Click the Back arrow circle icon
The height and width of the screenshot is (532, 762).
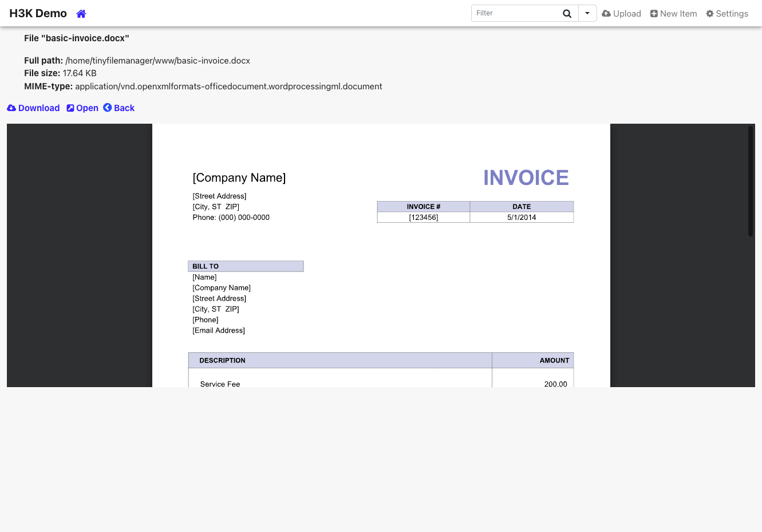pyautogui.click(x=108, y=108)
